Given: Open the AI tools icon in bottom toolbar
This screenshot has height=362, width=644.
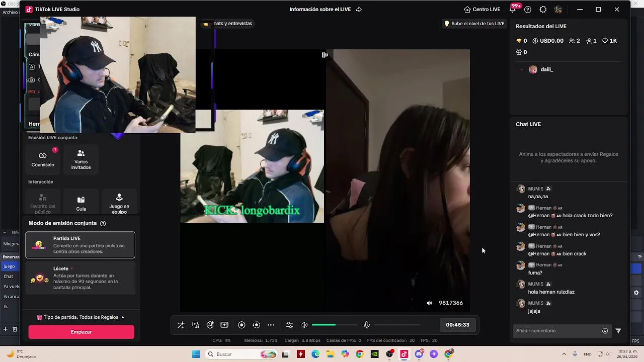Looking at the screenshot, I should tap(210, 325).
